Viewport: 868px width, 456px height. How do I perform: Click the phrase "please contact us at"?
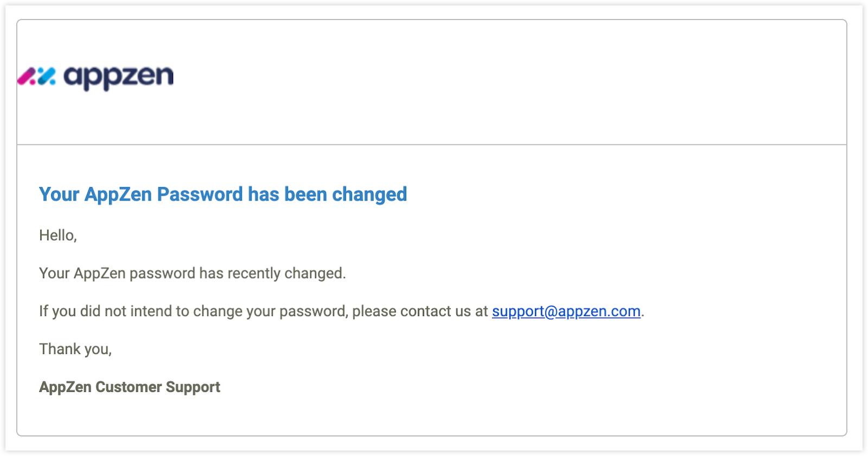coord(420,311)
